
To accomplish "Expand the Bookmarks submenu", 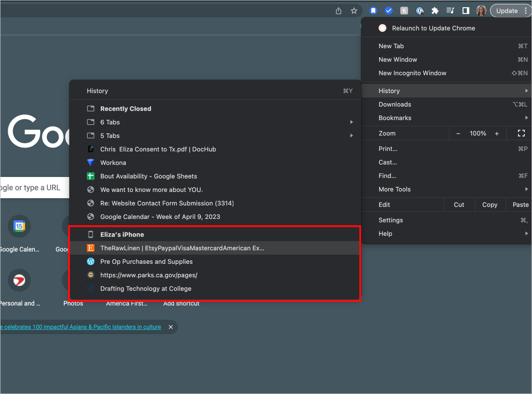I will (x=447, y=118).
